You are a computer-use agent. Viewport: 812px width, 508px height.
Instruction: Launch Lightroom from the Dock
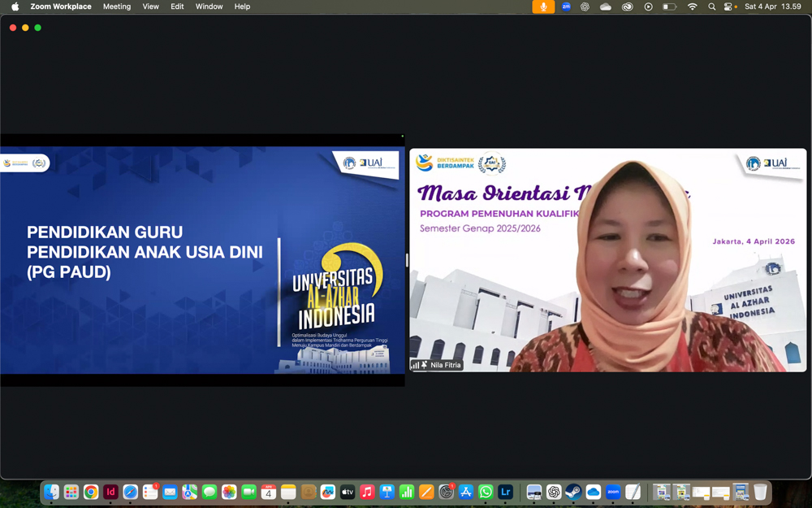505,492
